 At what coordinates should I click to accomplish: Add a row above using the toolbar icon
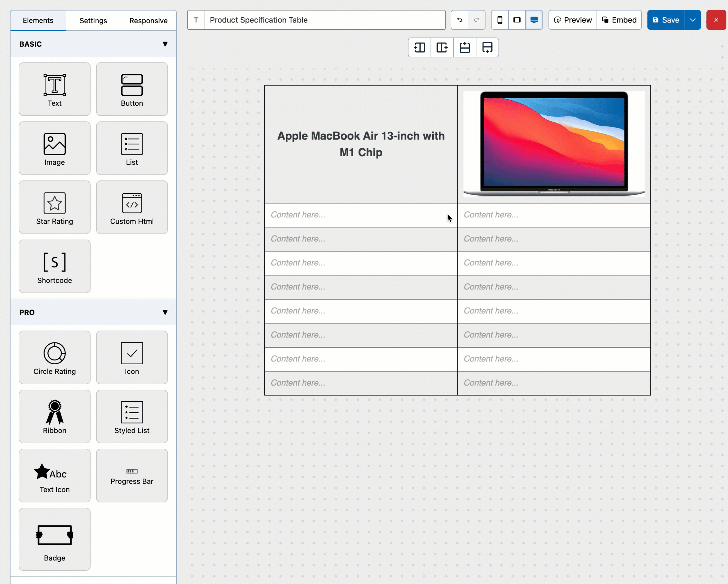tap(465, 47)
